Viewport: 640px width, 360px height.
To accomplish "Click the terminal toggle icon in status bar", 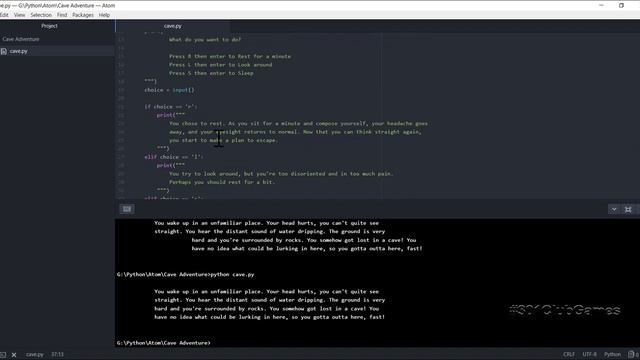I will (x=3, y=355).
